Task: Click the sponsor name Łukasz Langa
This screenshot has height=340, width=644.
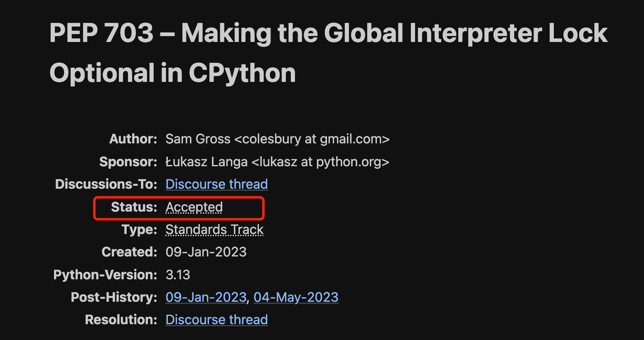Action: 206,162
